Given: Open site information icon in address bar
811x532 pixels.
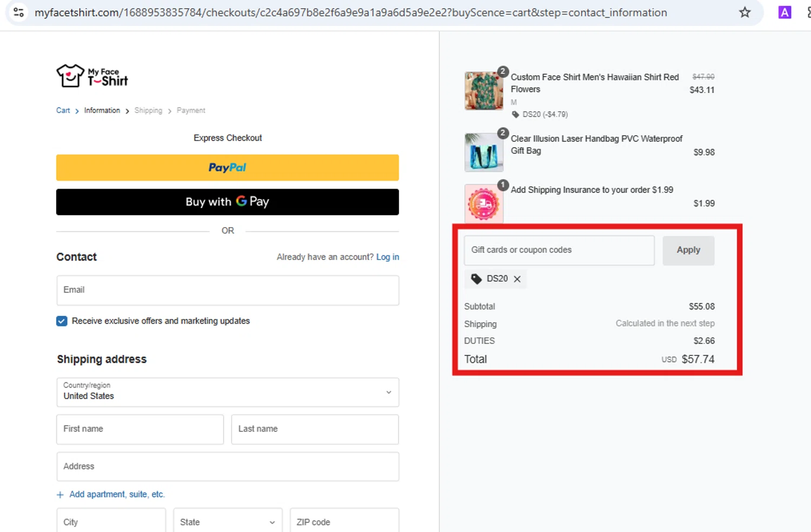Looking at the screenshot, I should click(18, 12).
